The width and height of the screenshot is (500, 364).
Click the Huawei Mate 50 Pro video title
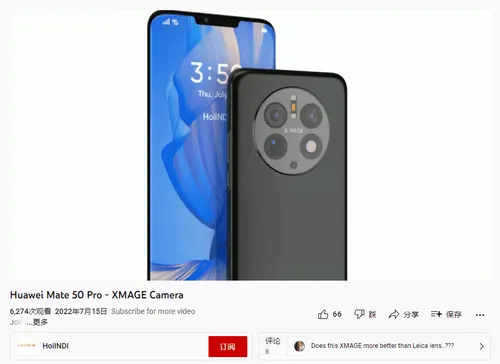pyautogui.click(x=97, y=295)
